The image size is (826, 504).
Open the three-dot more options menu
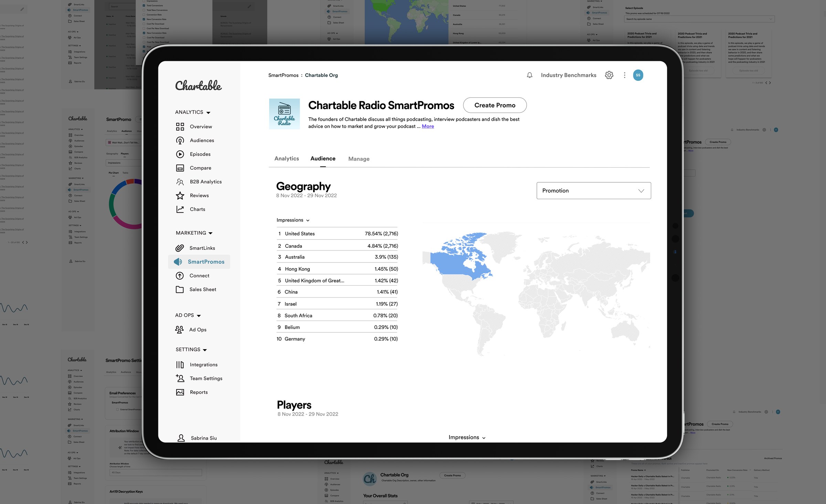pos(624,75)
